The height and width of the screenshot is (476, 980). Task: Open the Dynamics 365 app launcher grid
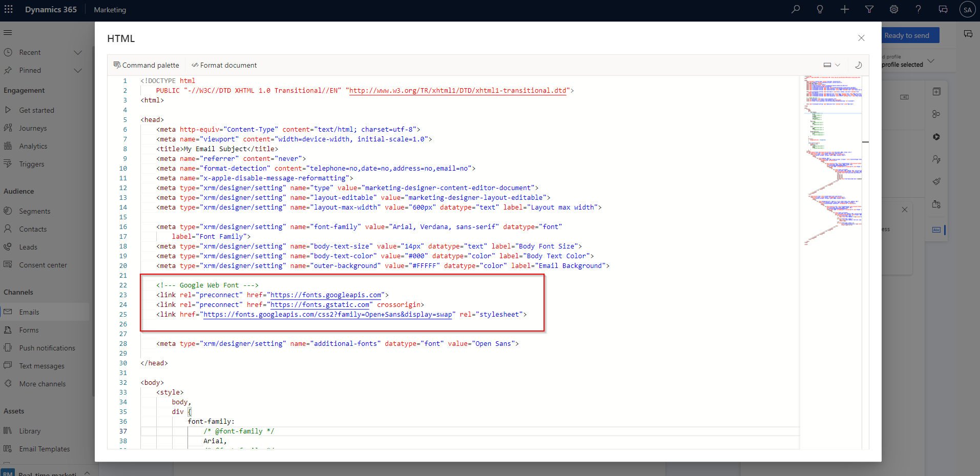click(x=9, y=9)
